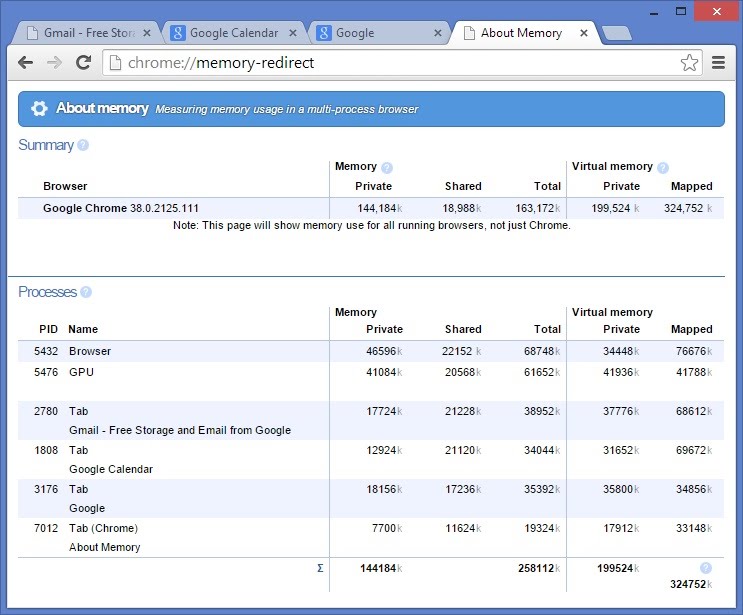Close the Google Calendar tab
The width and height of the screenshot is (743, 615).
292,33
